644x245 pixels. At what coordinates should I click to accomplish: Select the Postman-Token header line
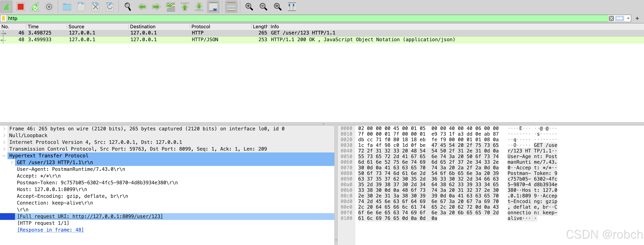(x=97, y=183)
